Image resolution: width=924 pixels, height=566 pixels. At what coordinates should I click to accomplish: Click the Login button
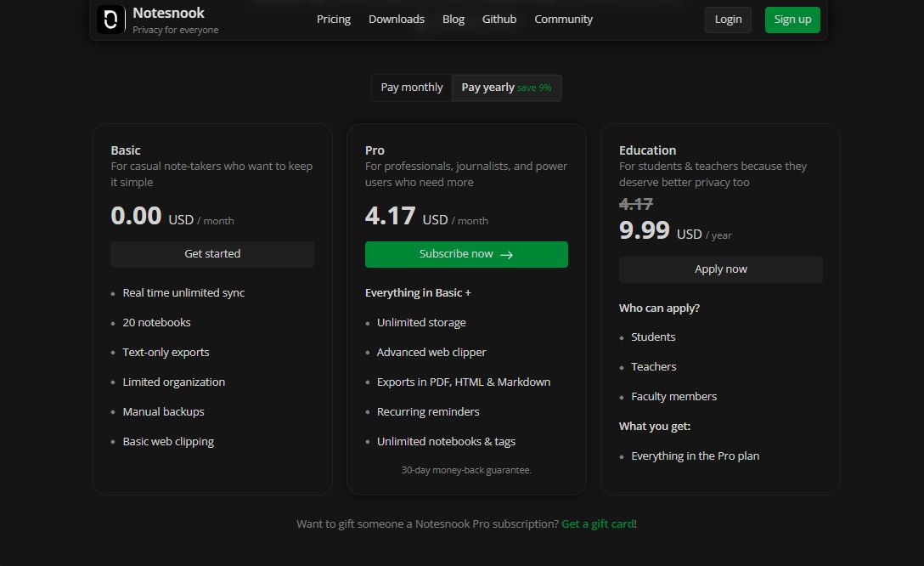point(727,19)
